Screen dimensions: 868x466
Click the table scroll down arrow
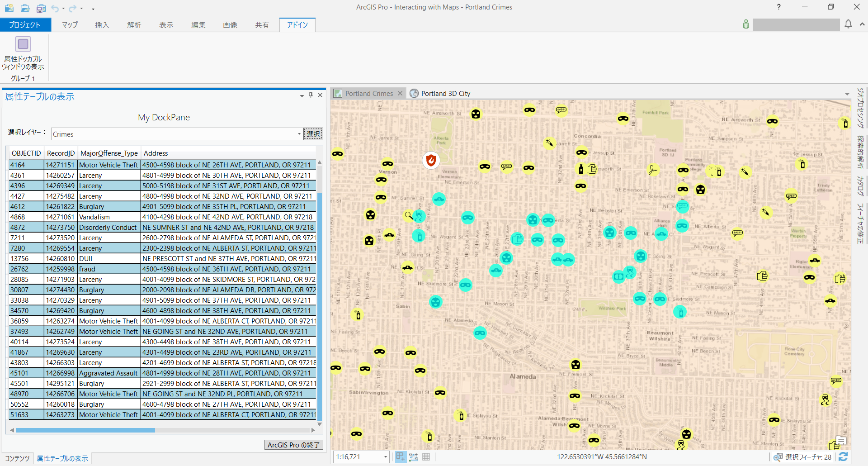[x=320, y=424]
